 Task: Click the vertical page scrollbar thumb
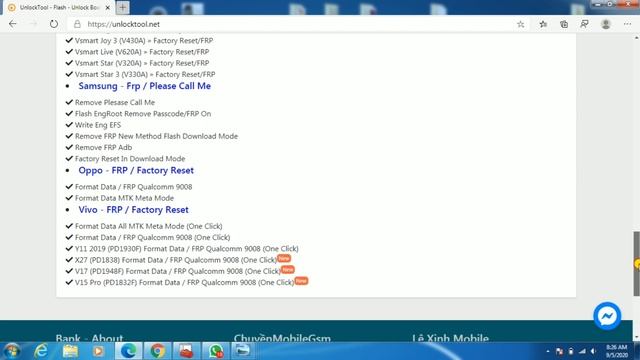(x=636, y=264)
